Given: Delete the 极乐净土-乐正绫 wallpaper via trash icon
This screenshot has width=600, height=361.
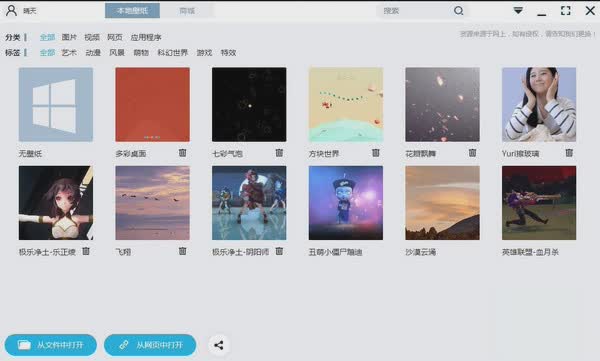Looking at the screenshot, I should pos(86,251).
